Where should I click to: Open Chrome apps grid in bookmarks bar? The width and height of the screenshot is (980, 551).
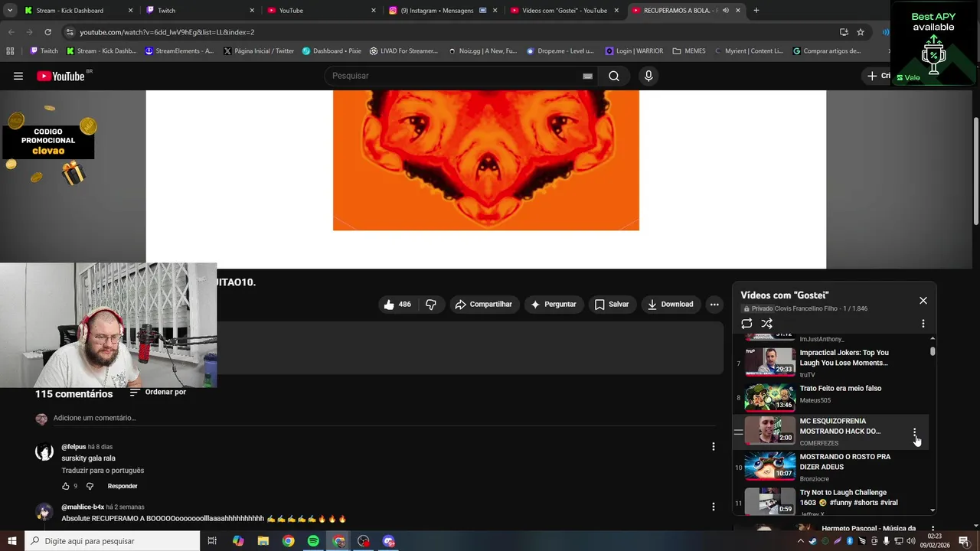10,51
